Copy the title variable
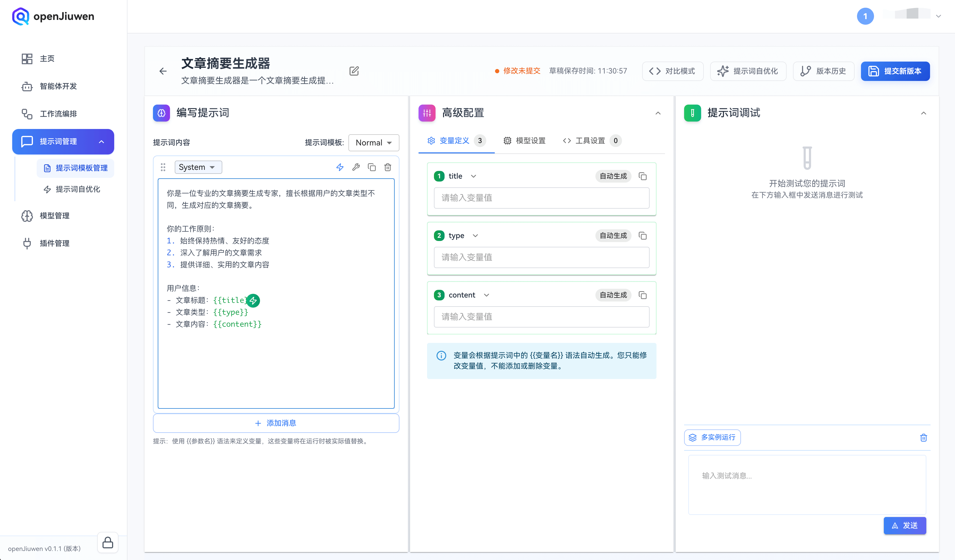This screenshot has height=560, width=955. 642,176
